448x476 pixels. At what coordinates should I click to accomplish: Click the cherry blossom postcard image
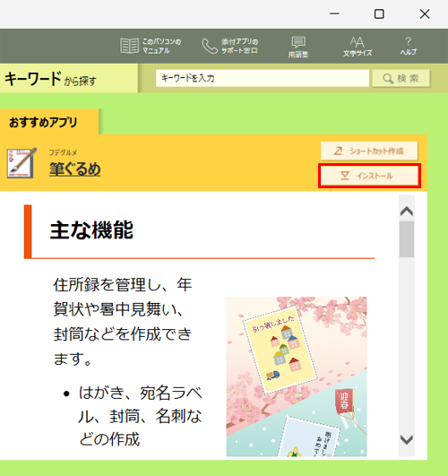point(297,376)
